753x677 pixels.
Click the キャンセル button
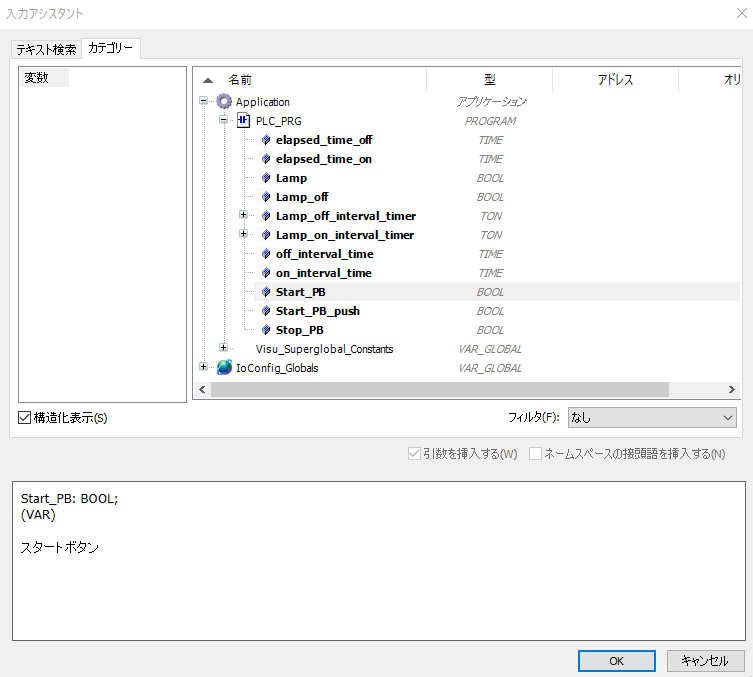pyautogui.click(x=705, y=661)
